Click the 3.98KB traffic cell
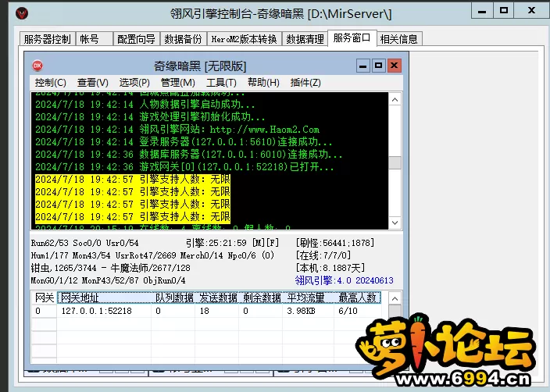This screenshot has height=392, width=550. point(301,311)
